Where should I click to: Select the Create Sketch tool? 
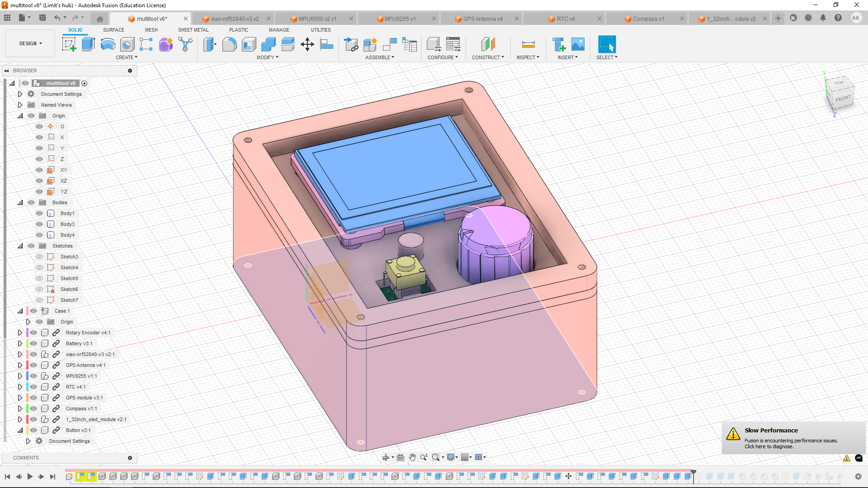[x=69, y=44]
